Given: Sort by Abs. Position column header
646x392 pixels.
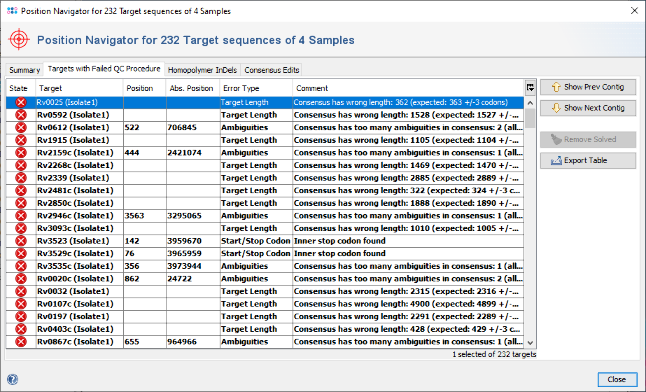Looking at the screenshot, I should 193,88.
